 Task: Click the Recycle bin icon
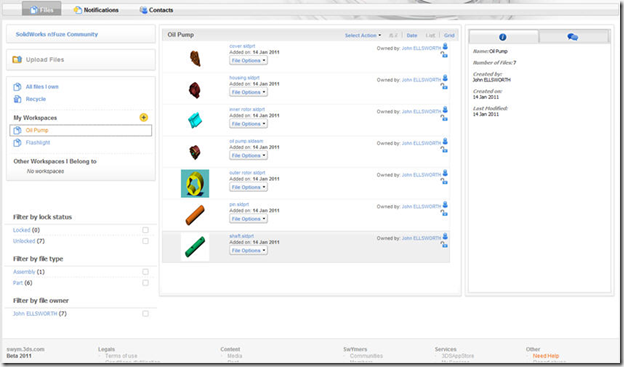coord(17,99)
